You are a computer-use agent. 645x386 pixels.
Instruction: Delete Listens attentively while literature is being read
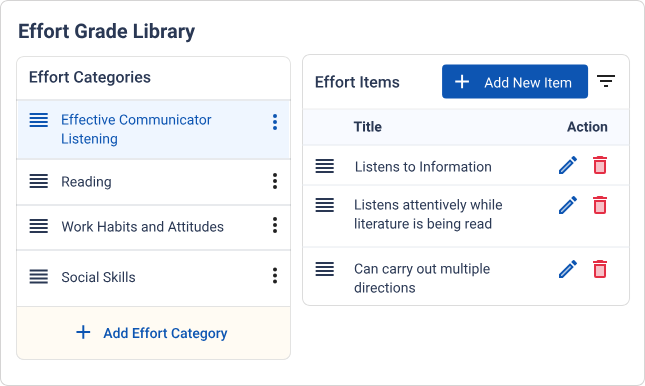(x=600, y=205)
